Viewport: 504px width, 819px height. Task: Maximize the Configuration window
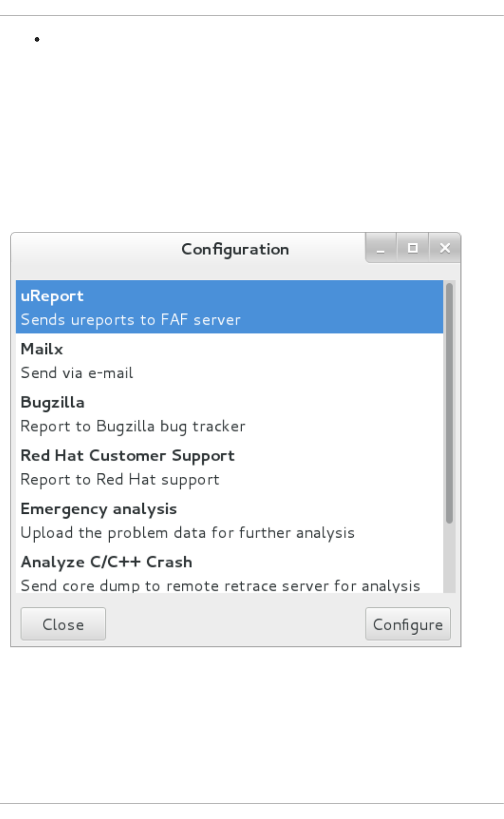pyautogui.click(x=413, y=248)
